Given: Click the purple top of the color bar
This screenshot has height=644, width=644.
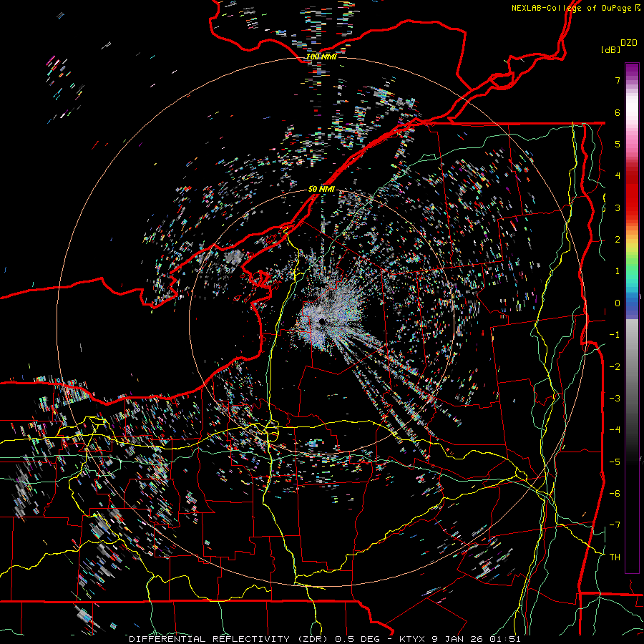Looking at the screenshot, I should click(x=632, y=71).
